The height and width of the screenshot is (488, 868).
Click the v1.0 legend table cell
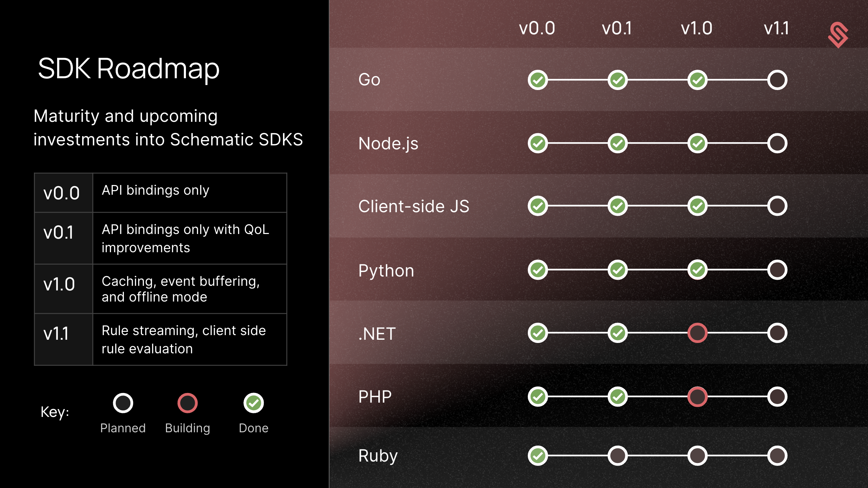[59, 285]
